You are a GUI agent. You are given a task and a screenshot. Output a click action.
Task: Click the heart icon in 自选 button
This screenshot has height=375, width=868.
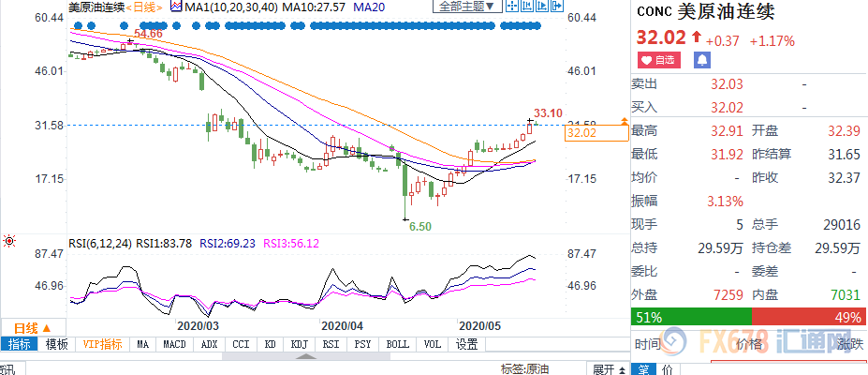coord(647,60)
